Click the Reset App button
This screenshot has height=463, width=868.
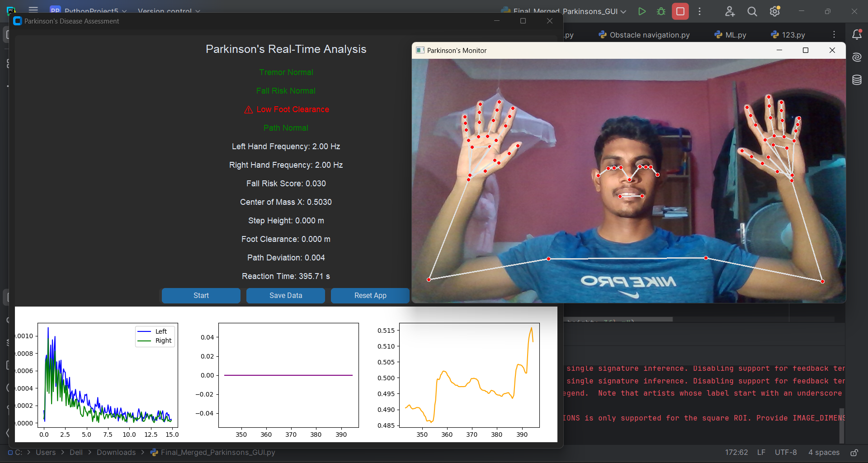pyautogui.click(x=370, y=295)
